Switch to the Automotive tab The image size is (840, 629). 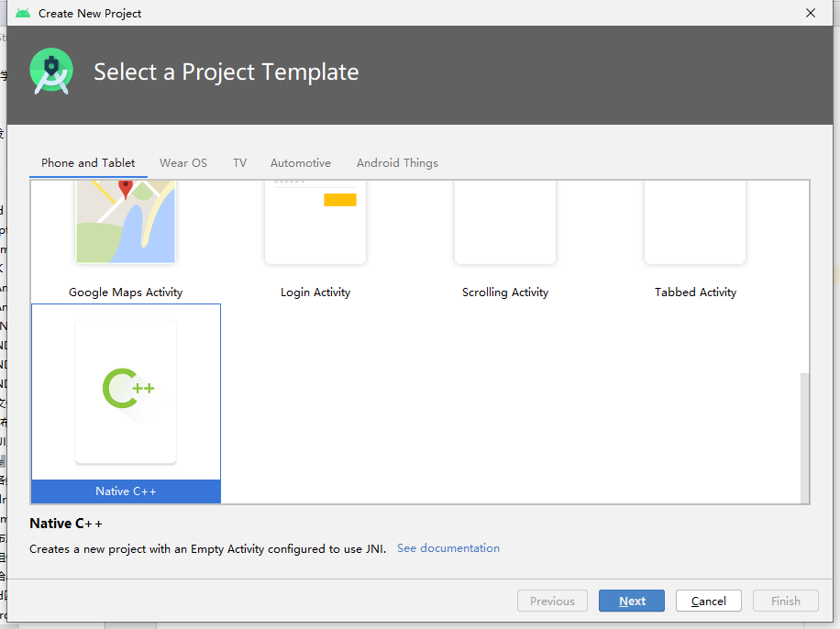click(x=301, y=163)
